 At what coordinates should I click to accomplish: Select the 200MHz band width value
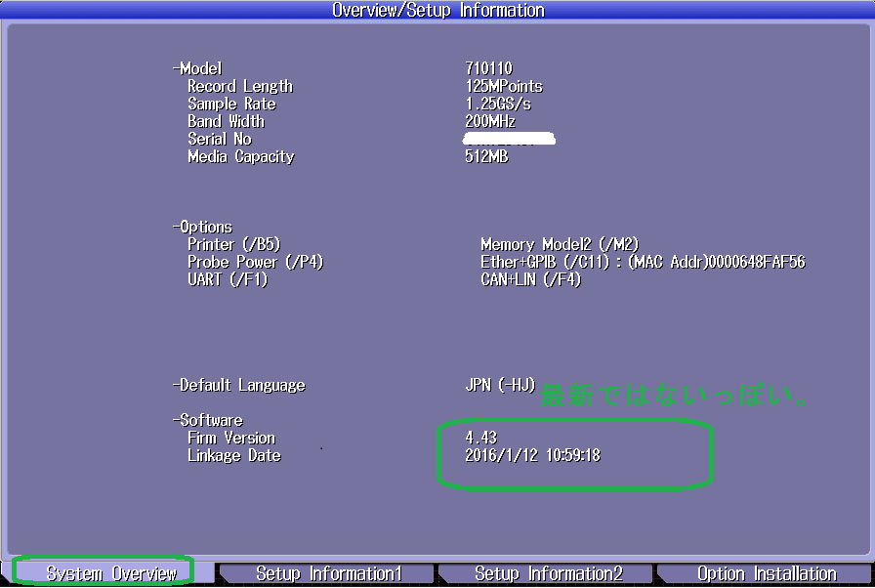(490, 121)
